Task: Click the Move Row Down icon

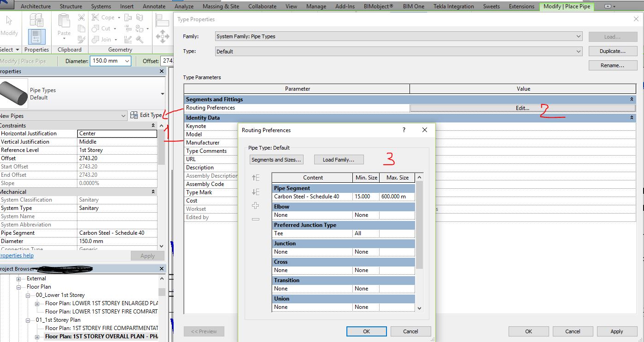Action: tap(256, 192)
